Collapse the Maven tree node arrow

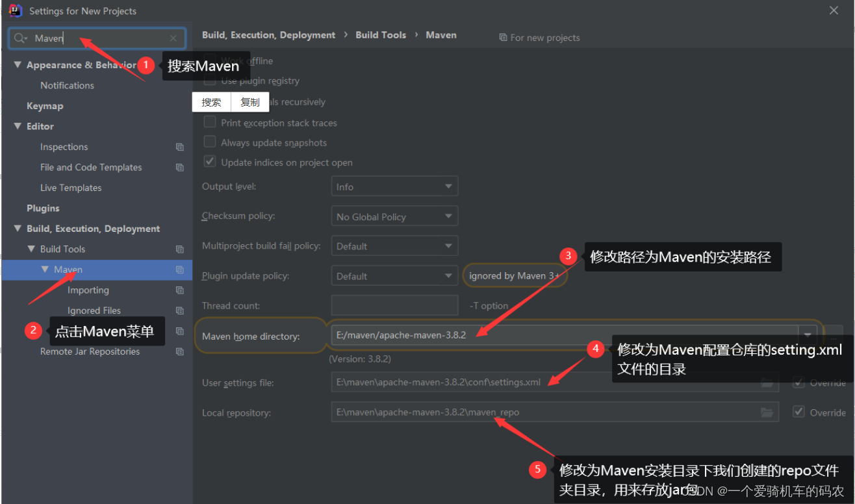click(45, 270)
